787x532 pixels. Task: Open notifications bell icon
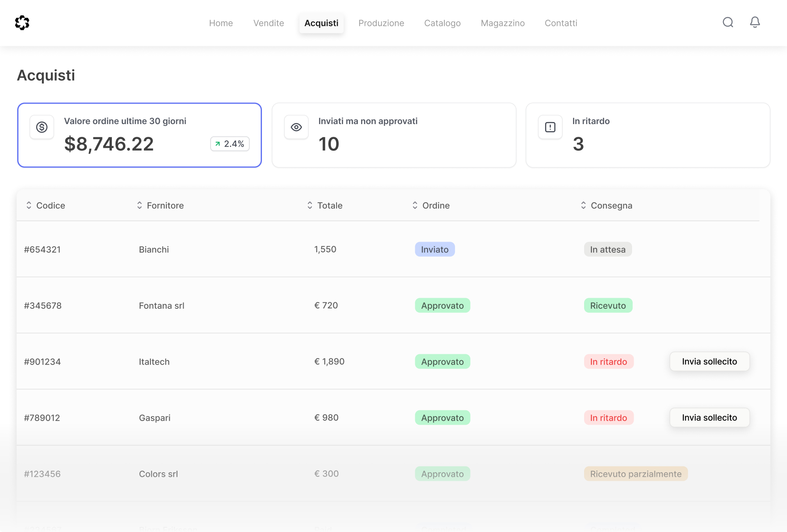point(755,22)
